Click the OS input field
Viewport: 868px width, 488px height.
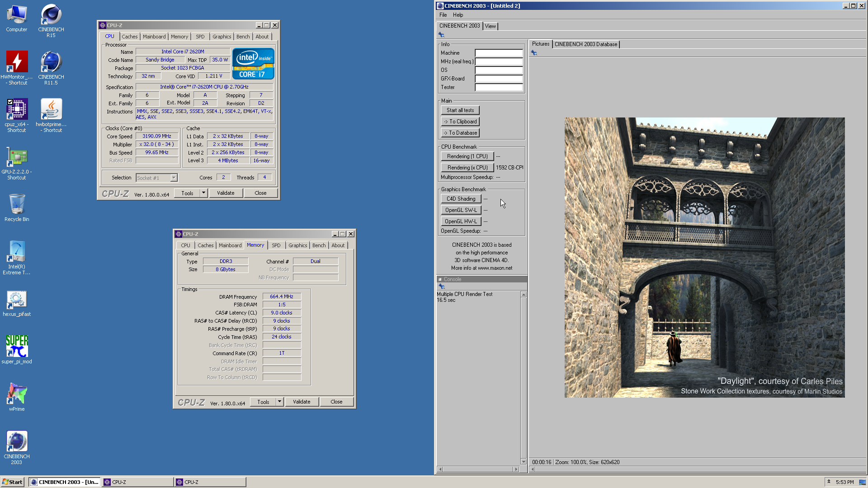pos(499,70)
